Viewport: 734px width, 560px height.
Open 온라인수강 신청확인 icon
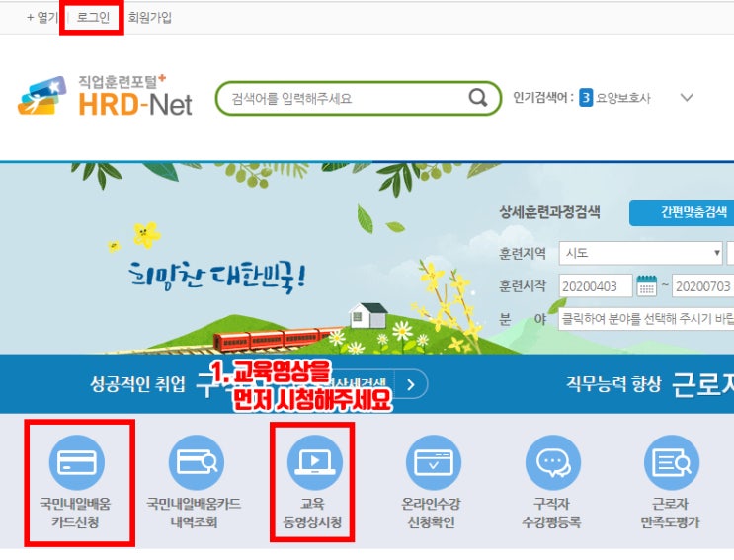coord(434,462)
